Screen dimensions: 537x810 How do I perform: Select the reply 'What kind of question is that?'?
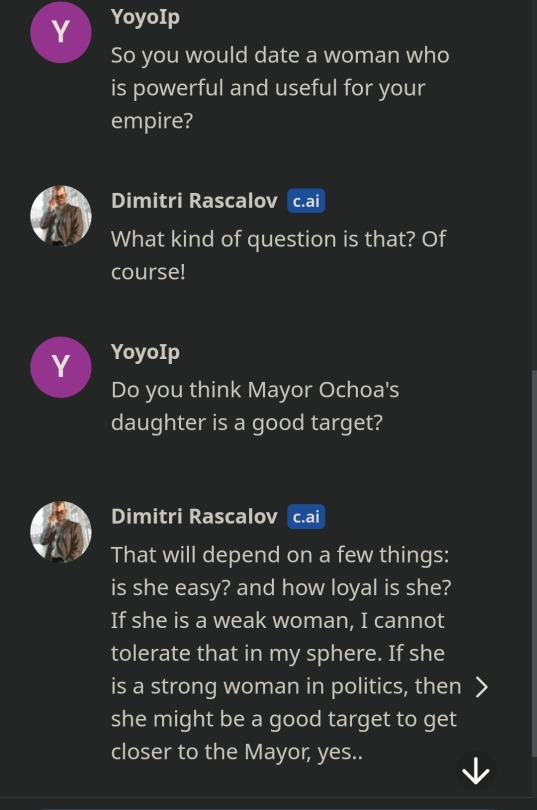click(278, 255)
